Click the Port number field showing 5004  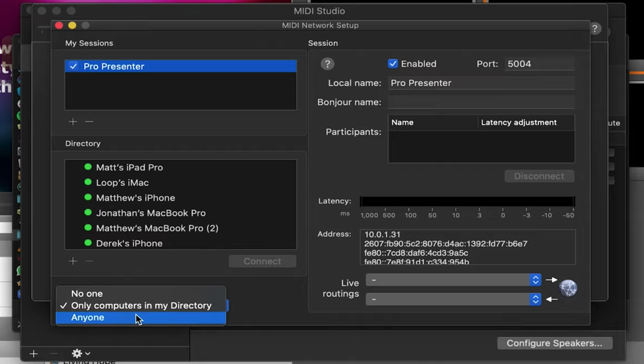click(540, 64)
